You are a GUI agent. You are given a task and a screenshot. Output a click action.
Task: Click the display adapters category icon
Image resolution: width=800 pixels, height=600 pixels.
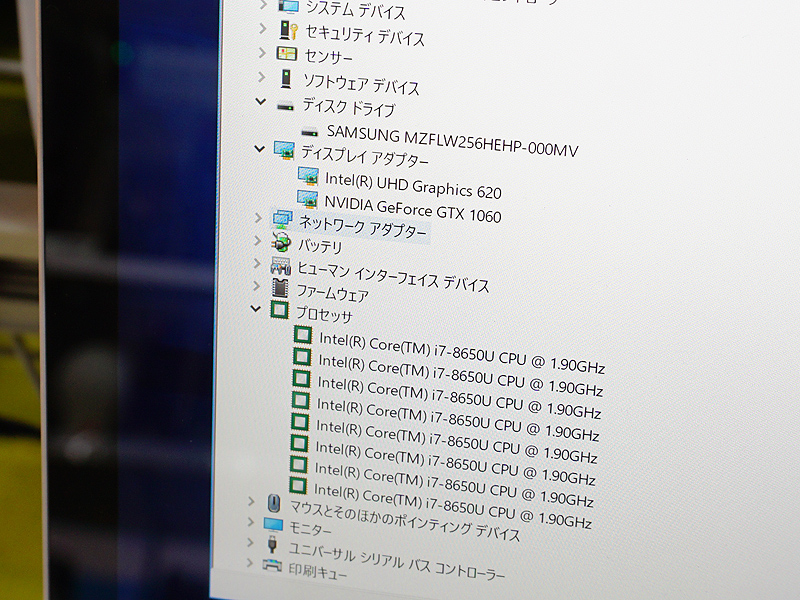(284, 151)
